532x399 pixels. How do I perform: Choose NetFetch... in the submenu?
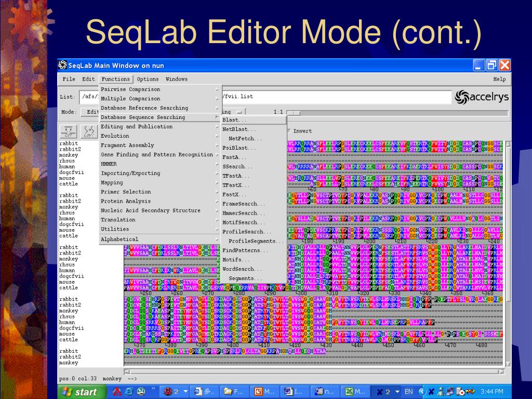point(254,138)
